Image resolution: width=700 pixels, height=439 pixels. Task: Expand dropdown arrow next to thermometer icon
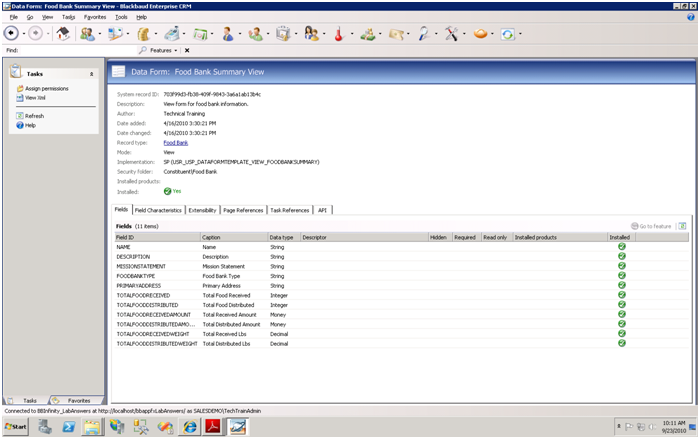point(352,34)
